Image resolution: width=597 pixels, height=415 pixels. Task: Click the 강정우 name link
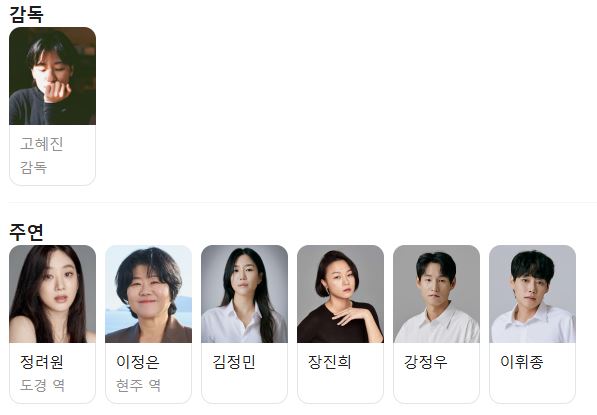tap(426, 362)
